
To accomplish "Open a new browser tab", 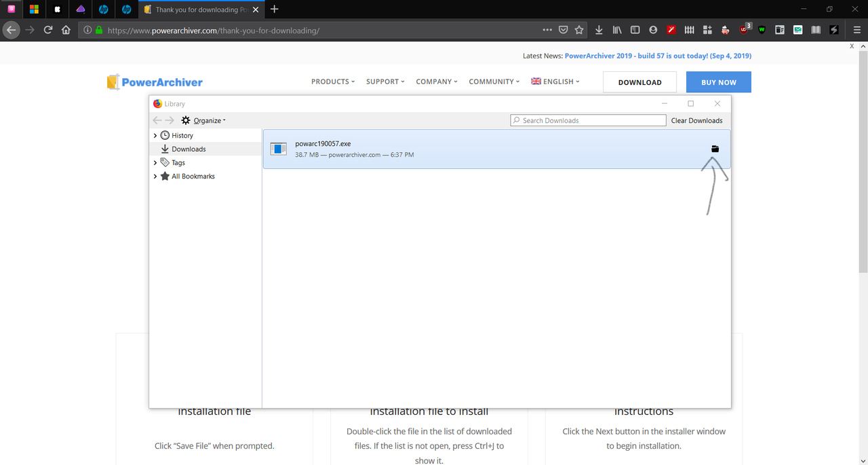I will point(274,10).
